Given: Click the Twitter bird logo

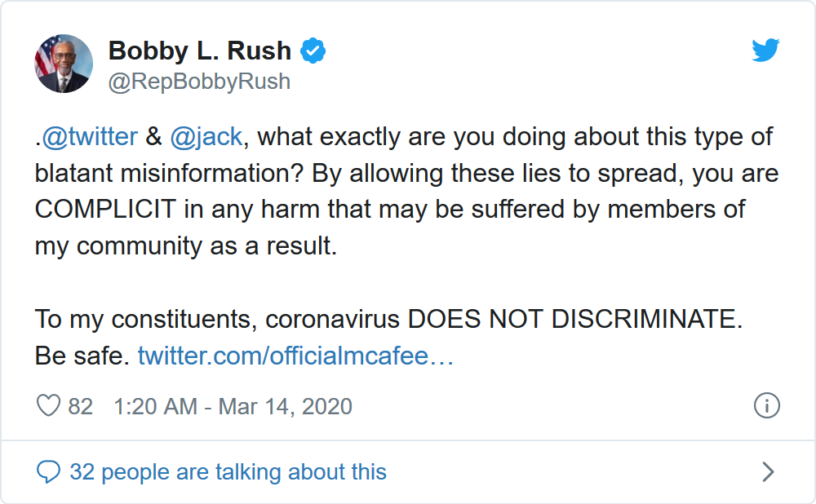Looking at the screenshot, I should click(x=765, y=51).
